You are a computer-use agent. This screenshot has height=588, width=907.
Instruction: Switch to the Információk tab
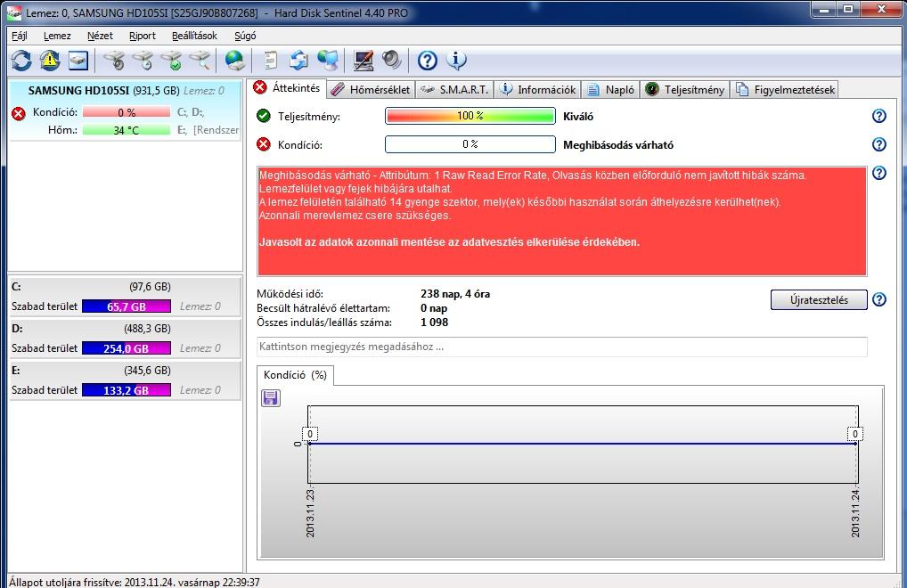[x=538, y=90]
